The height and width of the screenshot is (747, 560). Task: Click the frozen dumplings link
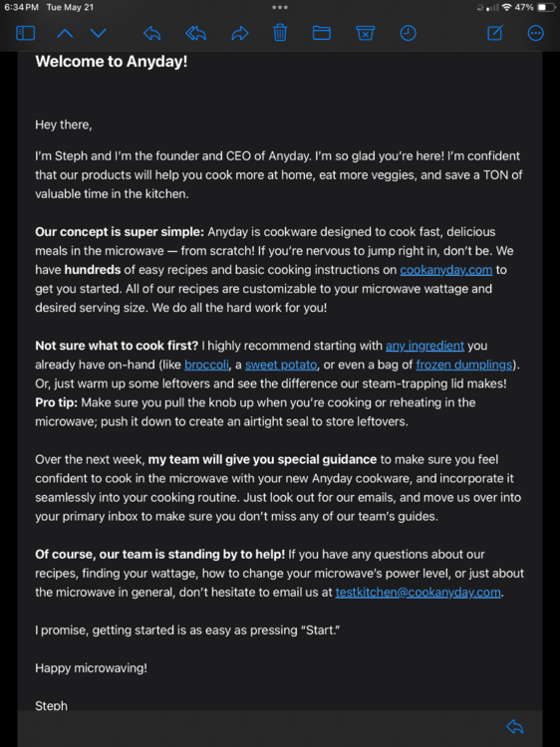pyautogui.click(x=463, y=365)
